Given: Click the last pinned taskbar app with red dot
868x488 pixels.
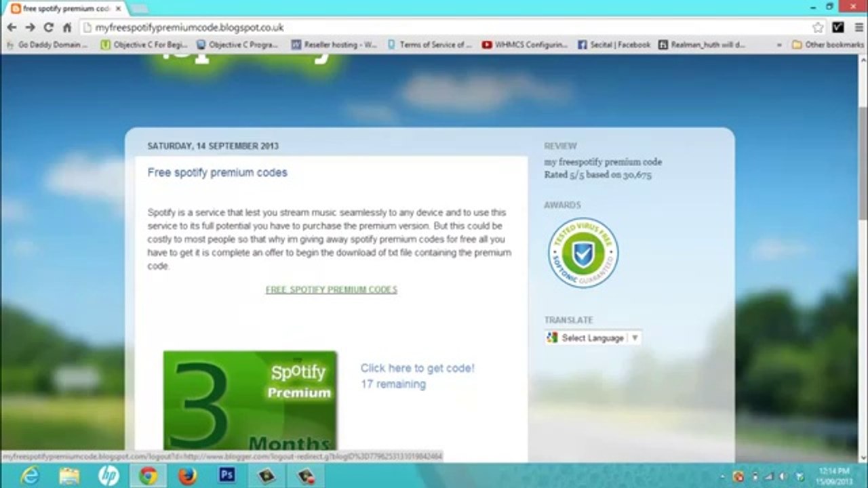Looking at the screenshot, I should point(307,476).
